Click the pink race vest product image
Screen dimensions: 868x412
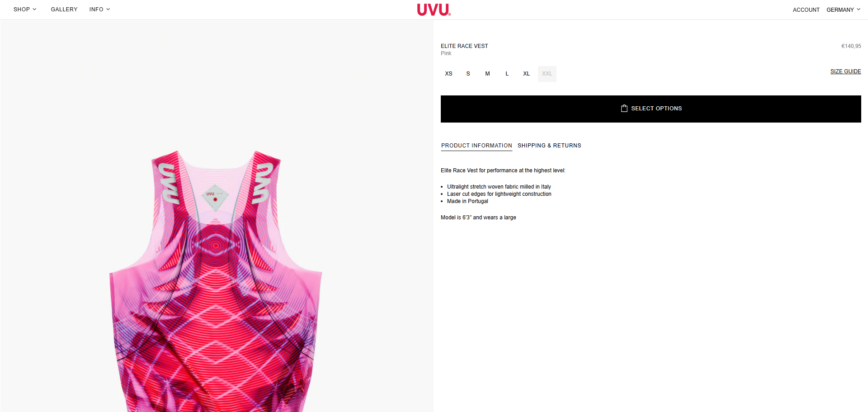pos(216,280)
